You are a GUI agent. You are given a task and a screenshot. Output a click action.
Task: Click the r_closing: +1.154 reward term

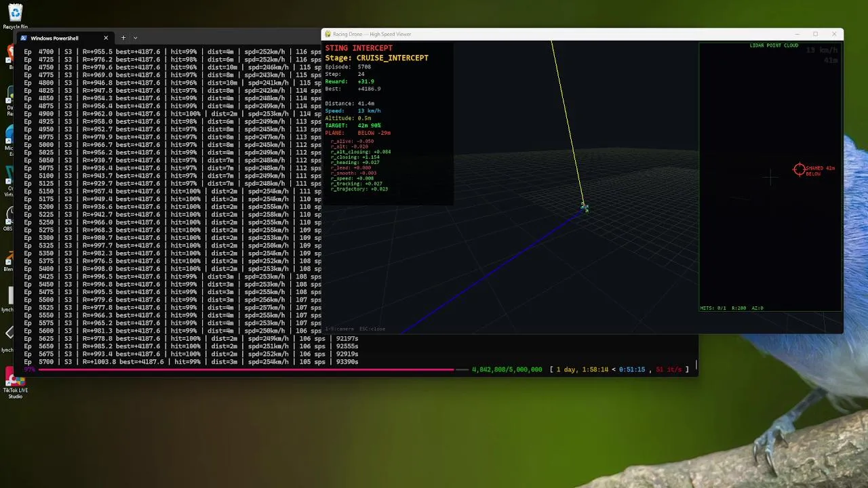click(x=355, y=157)
